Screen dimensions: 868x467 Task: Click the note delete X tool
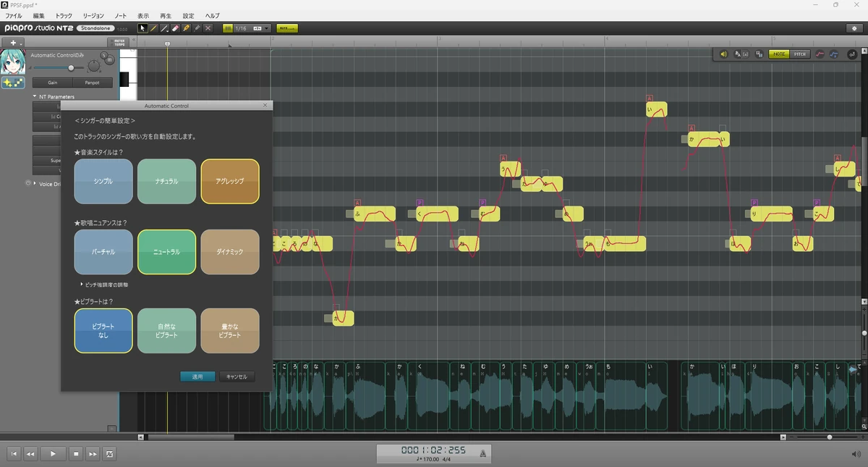tap(206, 28)
